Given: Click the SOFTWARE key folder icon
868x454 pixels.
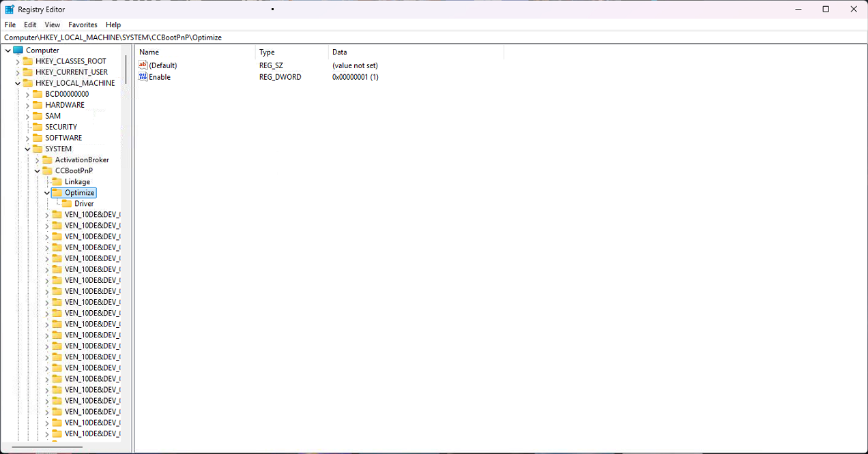Looking at the screenshot, I should [x=37, y=138].
